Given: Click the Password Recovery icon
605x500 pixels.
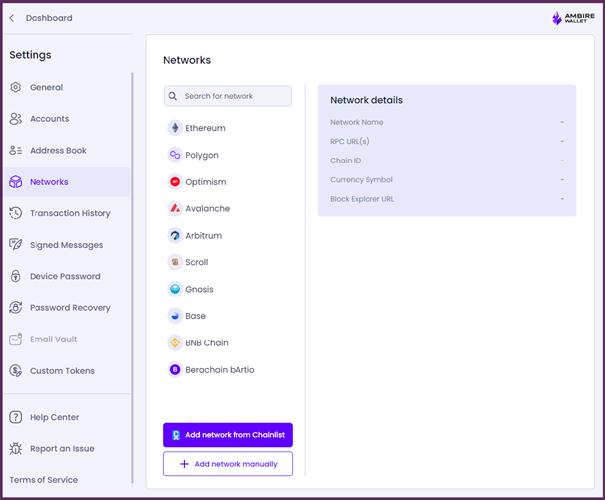Looking at the screenshot, I should coord(15,307).
